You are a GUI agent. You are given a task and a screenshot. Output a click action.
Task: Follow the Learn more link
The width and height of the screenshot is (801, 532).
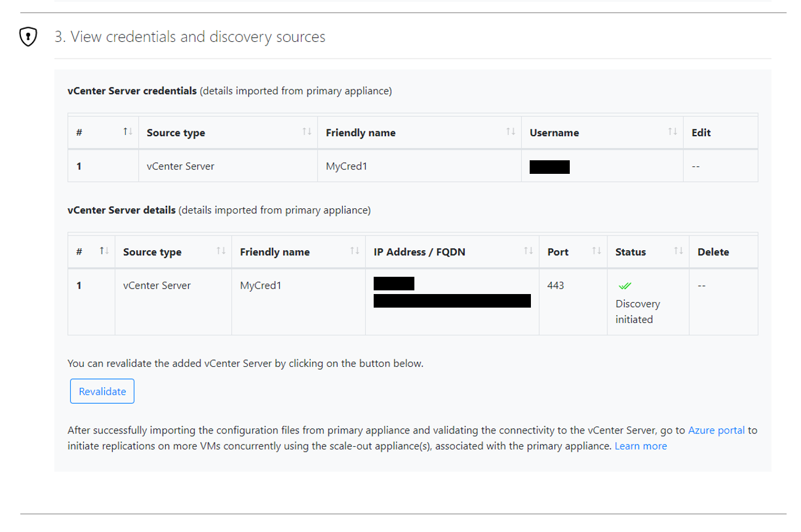tap(641, 446)
